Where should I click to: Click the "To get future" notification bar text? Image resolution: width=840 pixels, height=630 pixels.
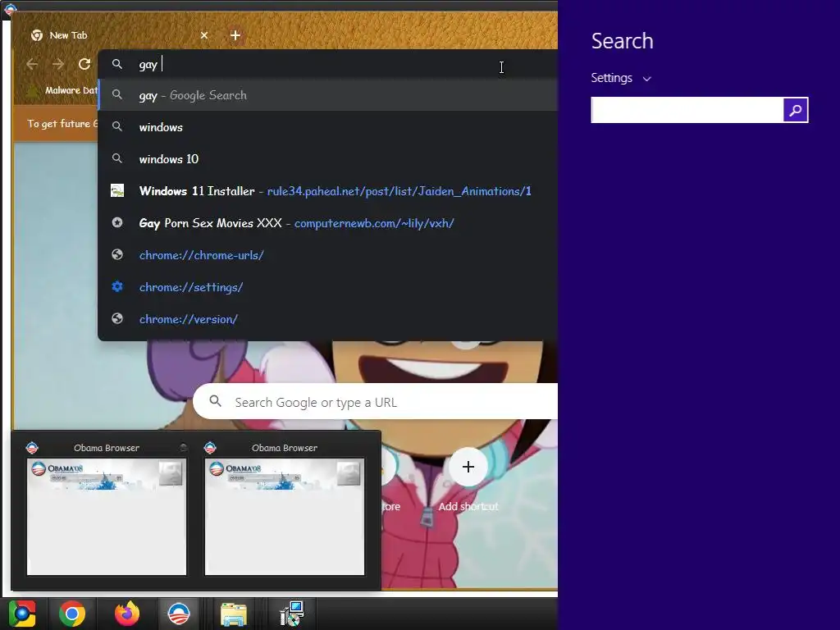tap(62, 124)
